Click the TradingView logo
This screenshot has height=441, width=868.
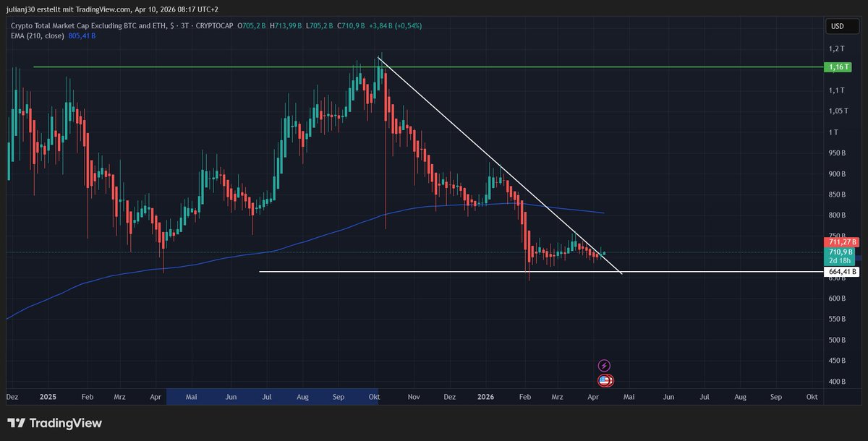click(x=55, y=423)
